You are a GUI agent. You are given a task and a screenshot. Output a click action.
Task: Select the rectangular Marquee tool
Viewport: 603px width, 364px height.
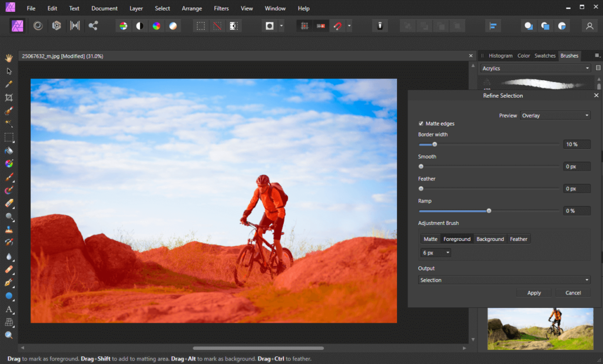[x=8, y=137]
